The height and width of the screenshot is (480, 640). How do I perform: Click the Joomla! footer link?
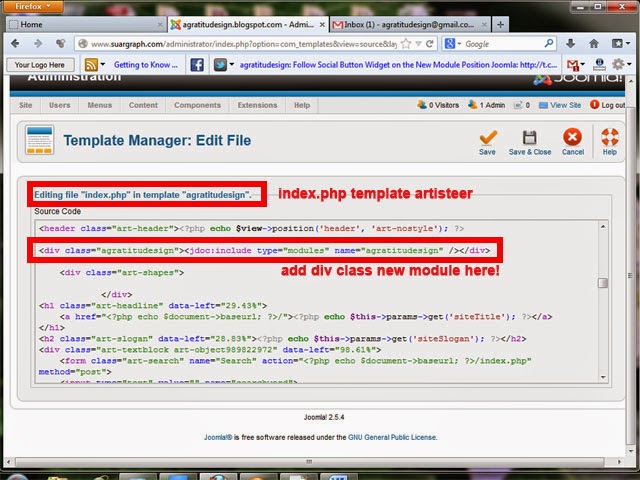point(218,437)
